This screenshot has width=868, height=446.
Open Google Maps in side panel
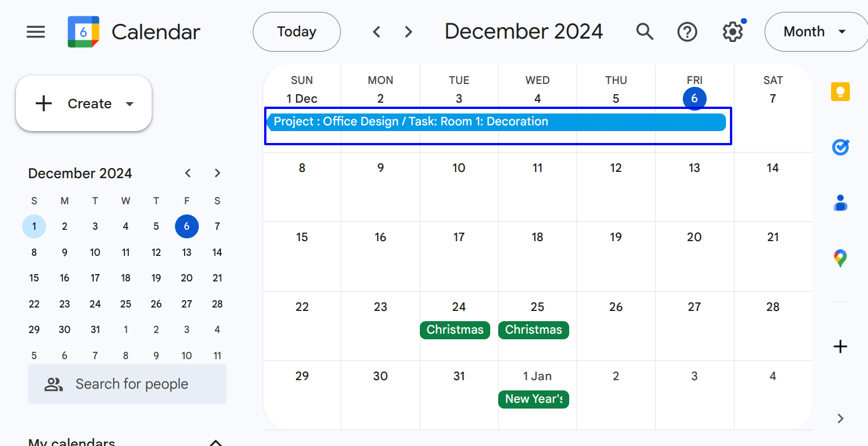point(840,258)
